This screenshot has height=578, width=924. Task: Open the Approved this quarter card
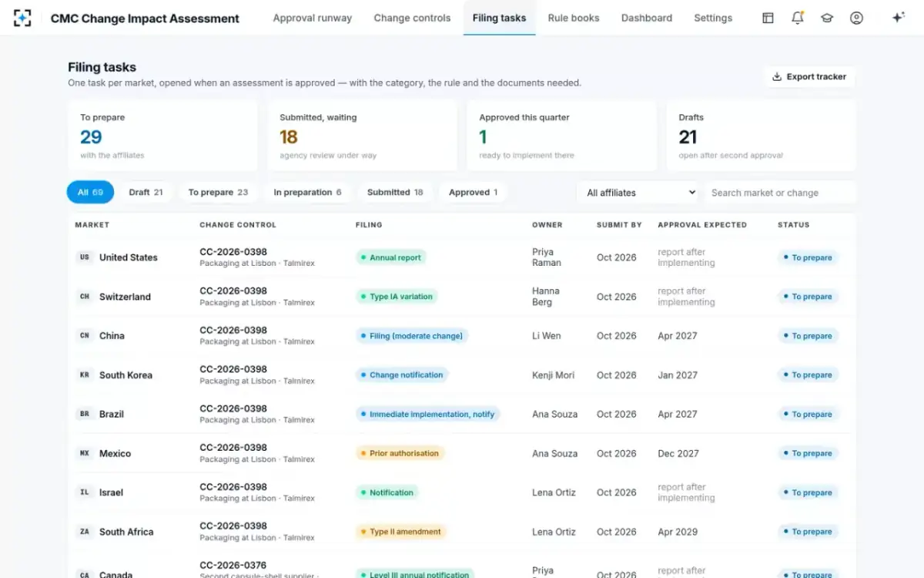[x=561, y=136]
